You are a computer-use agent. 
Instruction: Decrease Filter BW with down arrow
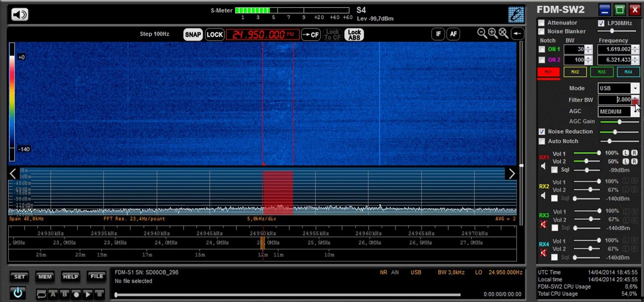tap(635, 102)
